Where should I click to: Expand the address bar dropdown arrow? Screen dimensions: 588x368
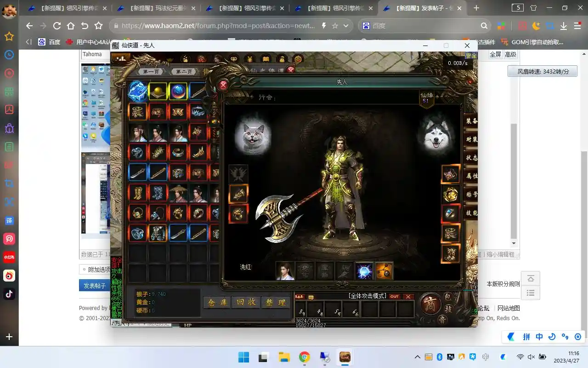(345, 26)
